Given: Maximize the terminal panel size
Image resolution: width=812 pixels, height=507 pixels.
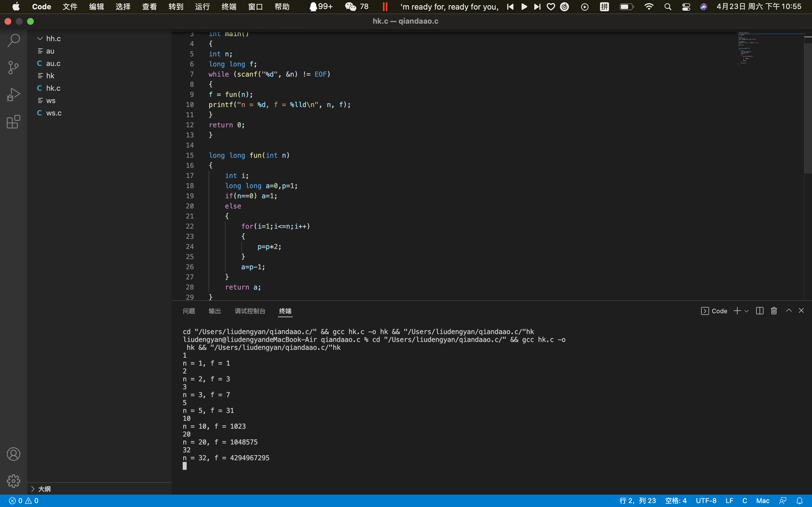Looking at the screenshot, I should (x=789, y=310).
